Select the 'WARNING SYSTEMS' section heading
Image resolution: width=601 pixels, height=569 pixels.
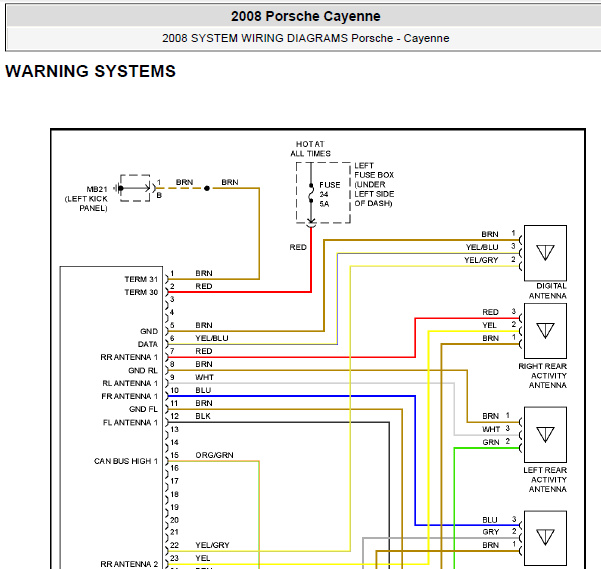(90, 71)
